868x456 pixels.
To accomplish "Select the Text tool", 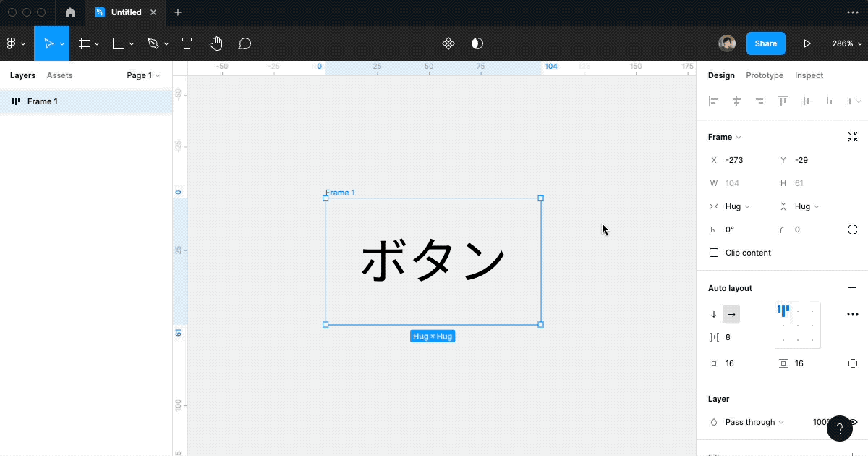I will pos(187,43).
